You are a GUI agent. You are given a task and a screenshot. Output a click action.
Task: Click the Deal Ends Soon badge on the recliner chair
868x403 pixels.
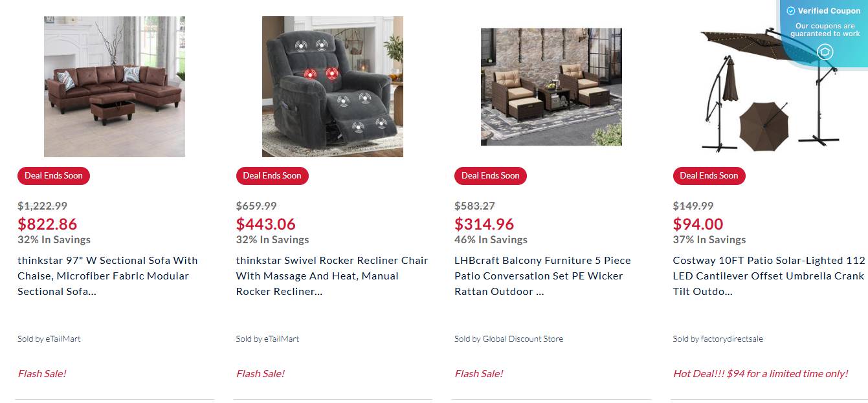272,175
